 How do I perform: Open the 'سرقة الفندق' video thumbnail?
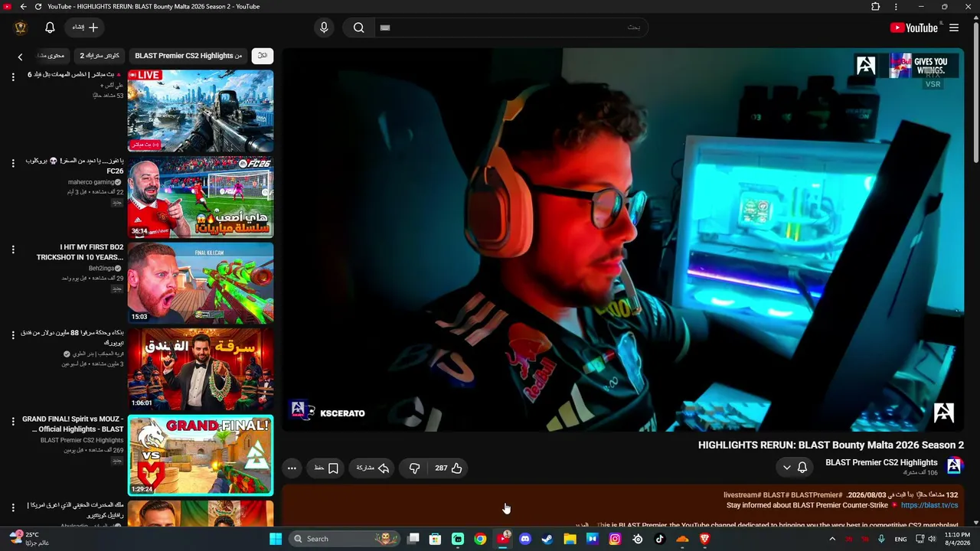pyautogui.click(x=201, y=369)
